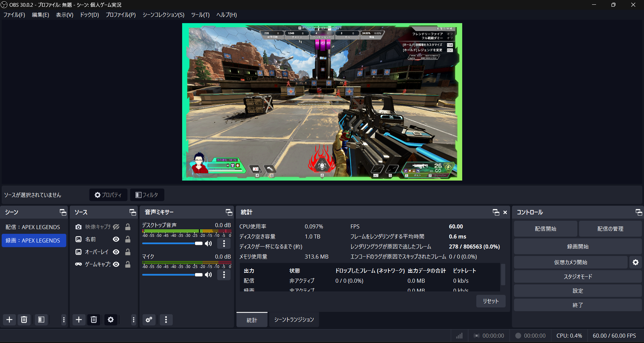Hide the オーバーレイ source with the eye toggle
644x343 pixels.
tap(116, 252)
